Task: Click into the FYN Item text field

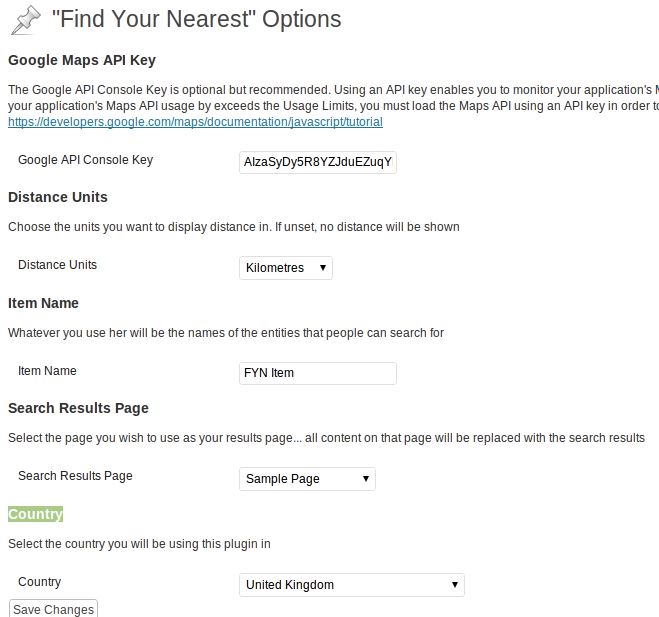Action: [x=318, y=373]
